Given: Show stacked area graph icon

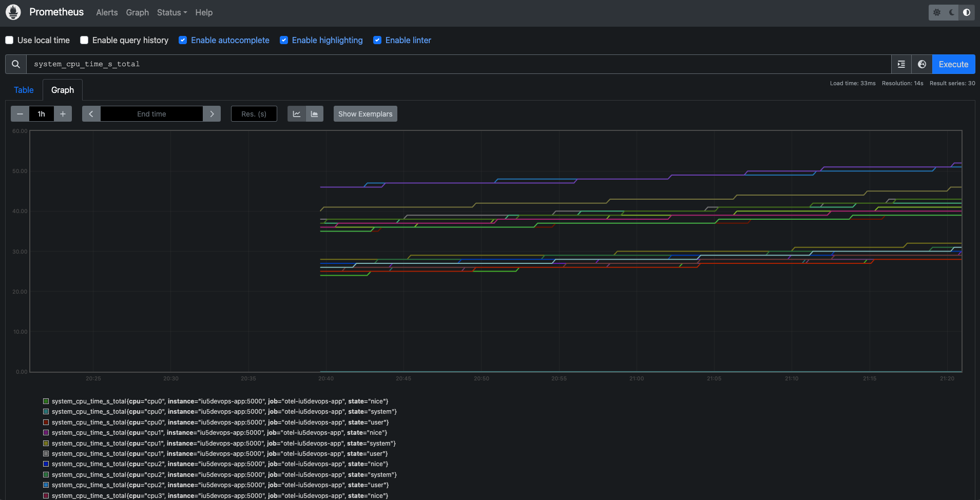Looking at the screenshot, I should coord(314,114).
